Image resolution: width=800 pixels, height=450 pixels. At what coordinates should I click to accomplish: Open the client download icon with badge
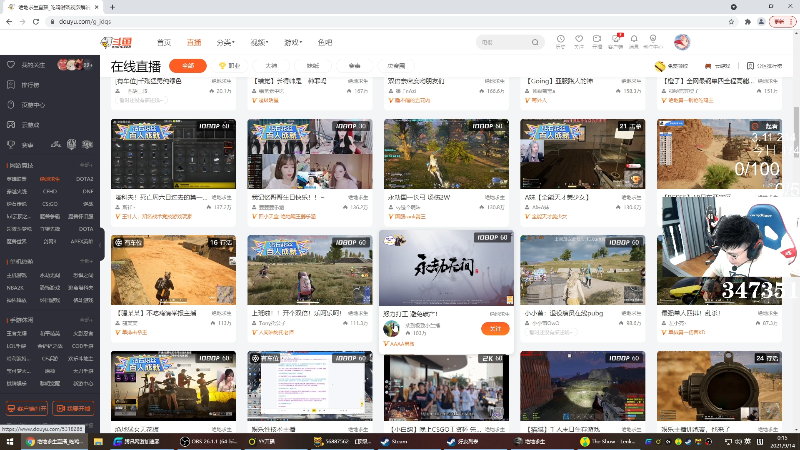(x=616, y=41)
